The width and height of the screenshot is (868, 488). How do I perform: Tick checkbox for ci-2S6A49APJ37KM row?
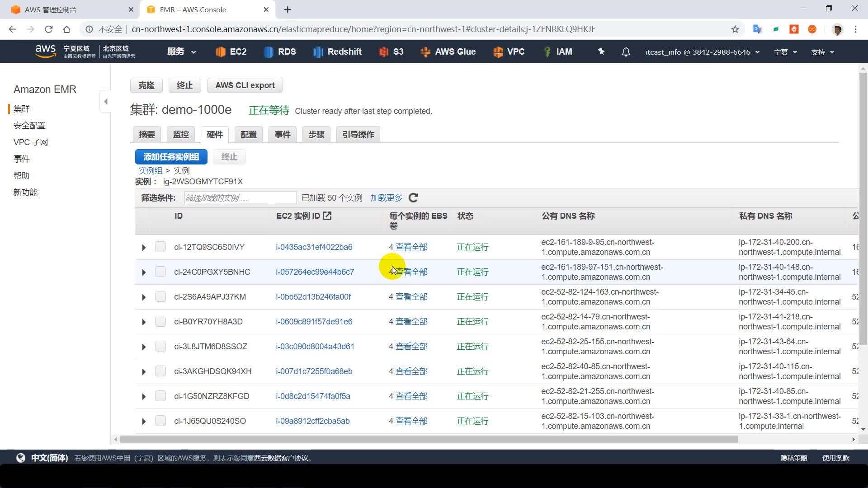click(x=160, y=296)
